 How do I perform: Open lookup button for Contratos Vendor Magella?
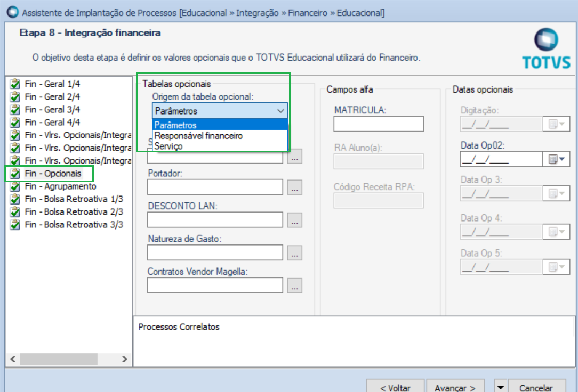pyautogui.click(x=294, y=285)
